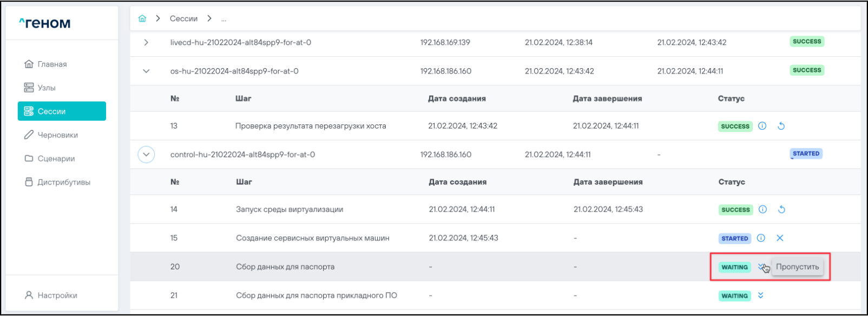Collapse the control-hu session row
868x316 pixels.
click(x=146, y=155)
